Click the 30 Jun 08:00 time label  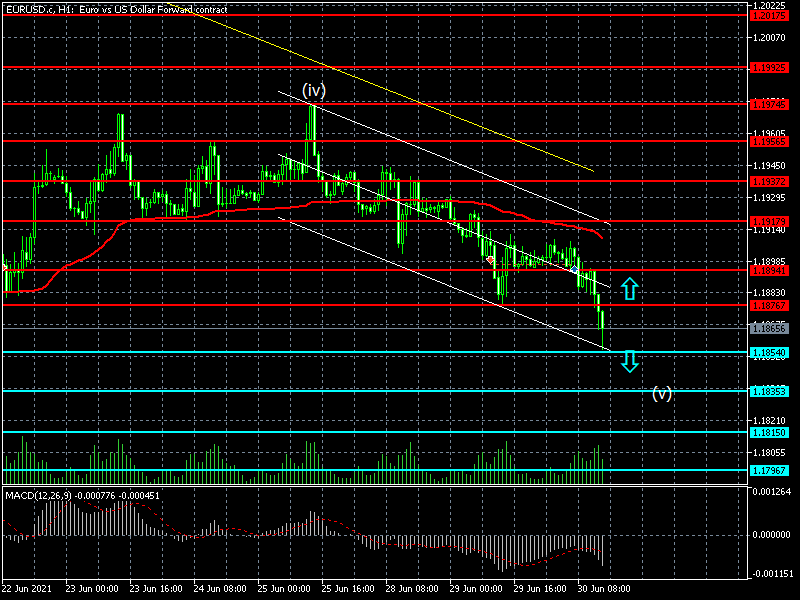pos(604,590)
